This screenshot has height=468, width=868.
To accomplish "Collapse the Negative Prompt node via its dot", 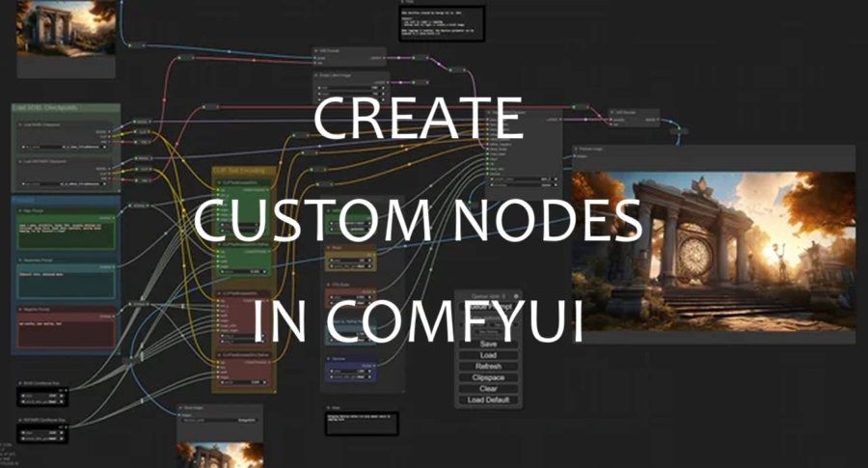I will [x=20, y=309].
